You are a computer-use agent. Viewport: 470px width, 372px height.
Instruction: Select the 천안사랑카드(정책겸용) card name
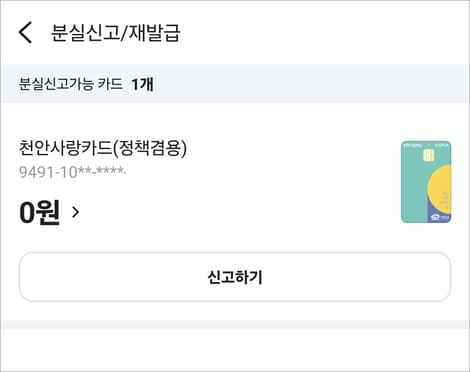[103, 148]
